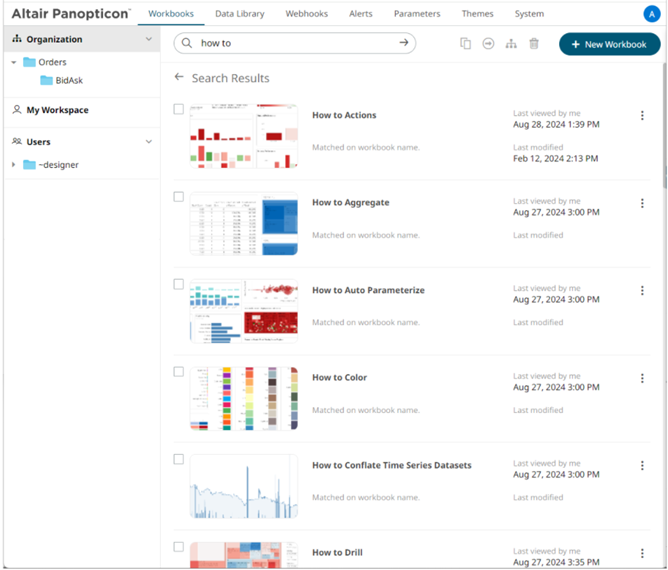Open more options for How to Color
This screenshot has height=570, width=668.
pos(642,379)
